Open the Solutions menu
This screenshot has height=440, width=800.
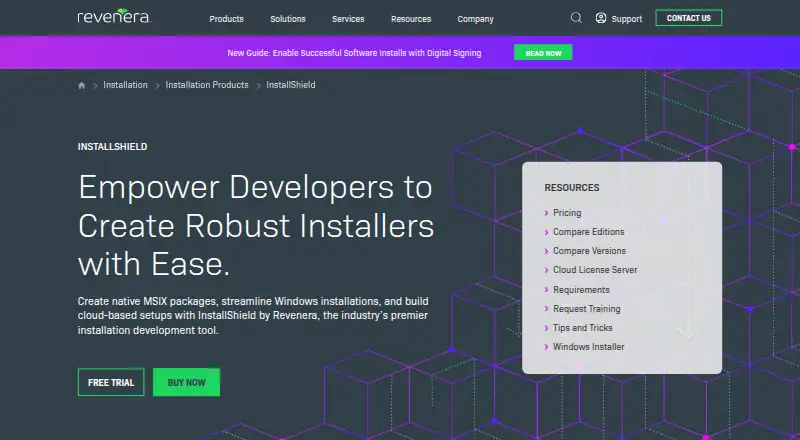tap(288, 19)
